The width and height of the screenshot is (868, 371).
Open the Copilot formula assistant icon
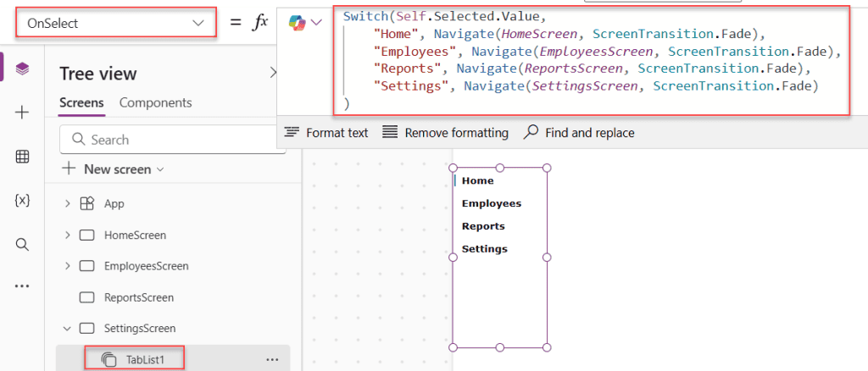pyautogui.click(x=298, y=23)
